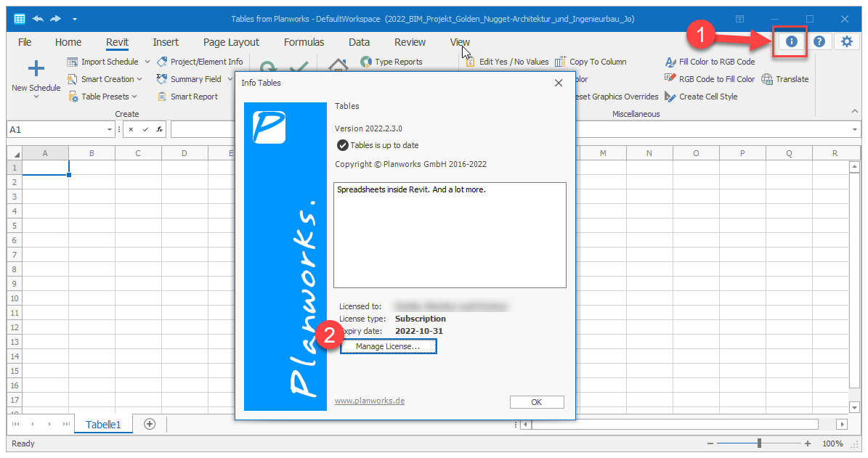The image size is (868, 458).
Task: Select cell A1 in the spreadsheet
Action: coord(45,168)
